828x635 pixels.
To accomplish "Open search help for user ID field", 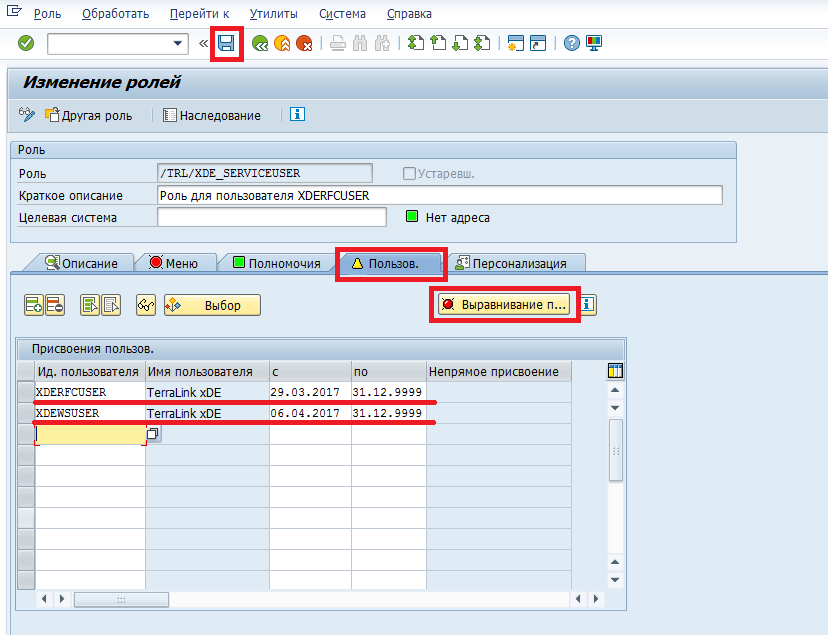I will [x=153, y=434].
